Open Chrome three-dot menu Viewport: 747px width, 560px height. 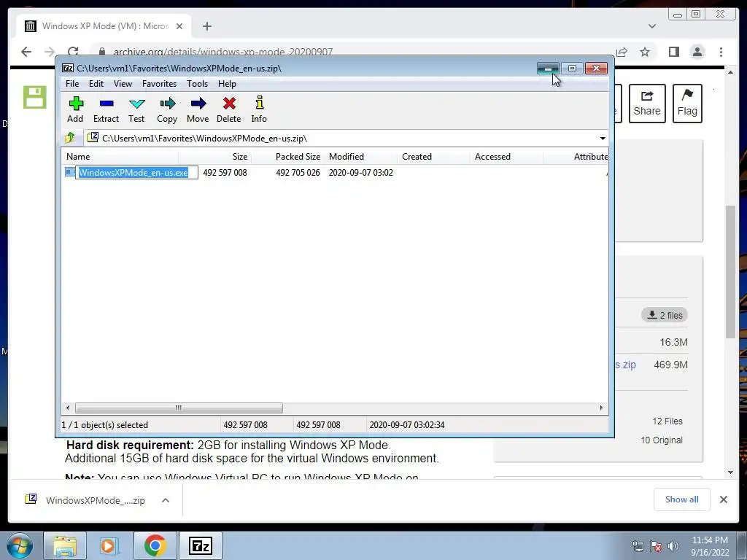721,52
